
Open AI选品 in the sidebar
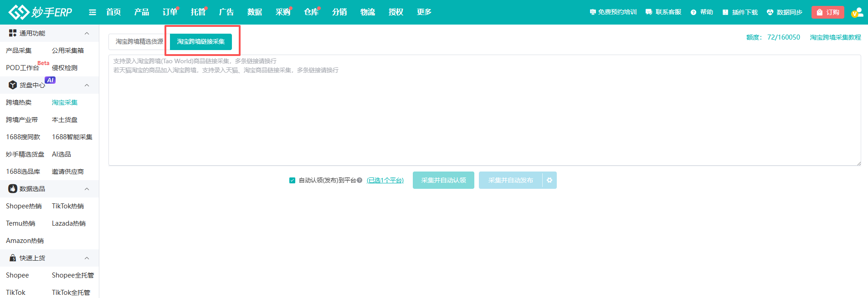coord(62,154)
